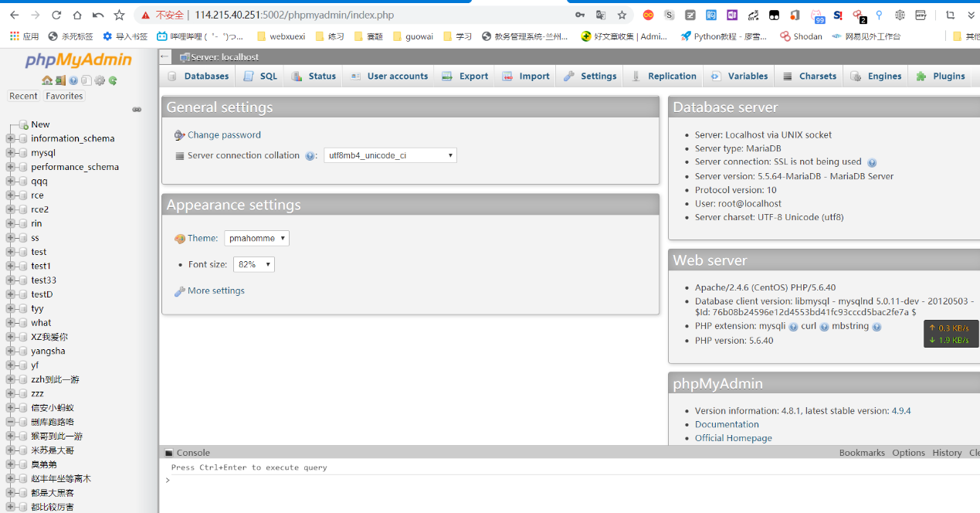Image resolution: width=980 pixels, height=513 pixels.
Task: Select the testD database in tree
Action: click(x=42, y=294)
